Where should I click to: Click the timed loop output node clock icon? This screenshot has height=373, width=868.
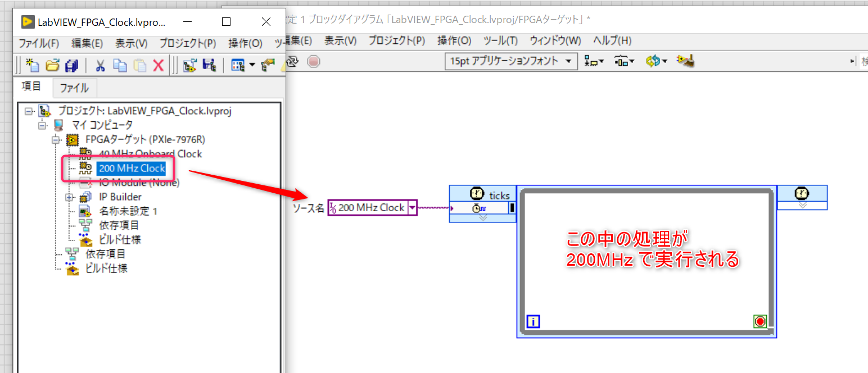click(802, 194)
